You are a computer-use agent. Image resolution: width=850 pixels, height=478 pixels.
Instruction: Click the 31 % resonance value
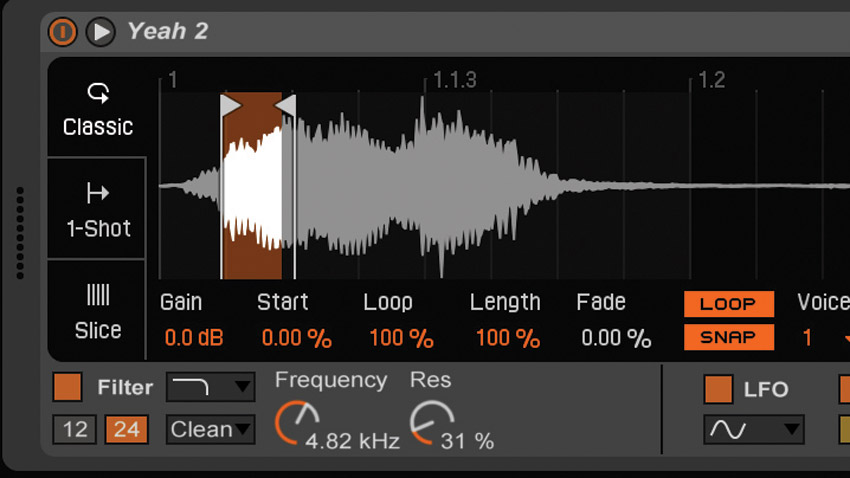pyautogui.click(x=467, y=441)
